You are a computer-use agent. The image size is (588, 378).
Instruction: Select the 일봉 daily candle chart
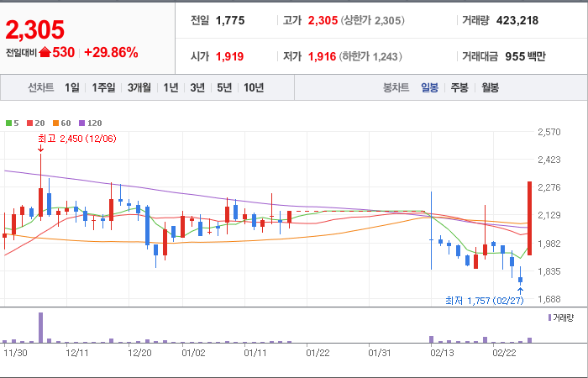pyautogui.click(x=429, y=87)
